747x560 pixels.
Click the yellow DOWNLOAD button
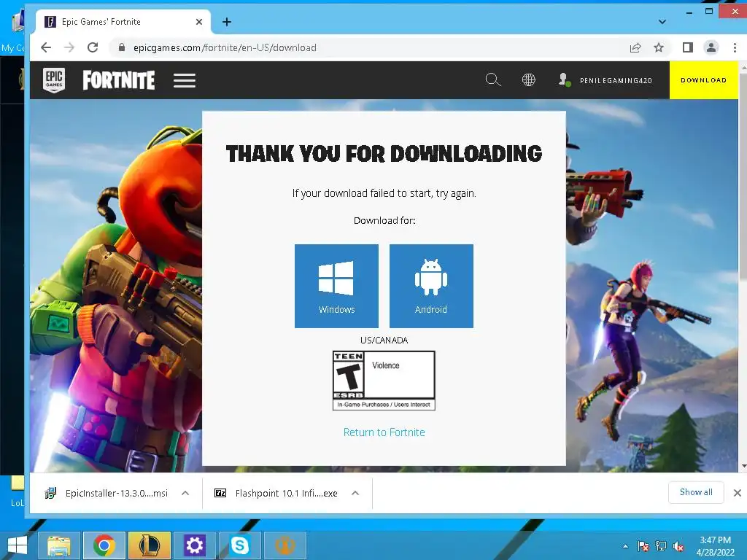[704, 80]
